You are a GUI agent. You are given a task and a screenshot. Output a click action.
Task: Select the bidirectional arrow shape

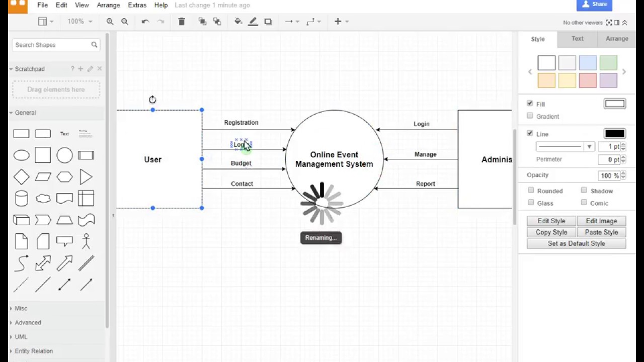[43, 263]
